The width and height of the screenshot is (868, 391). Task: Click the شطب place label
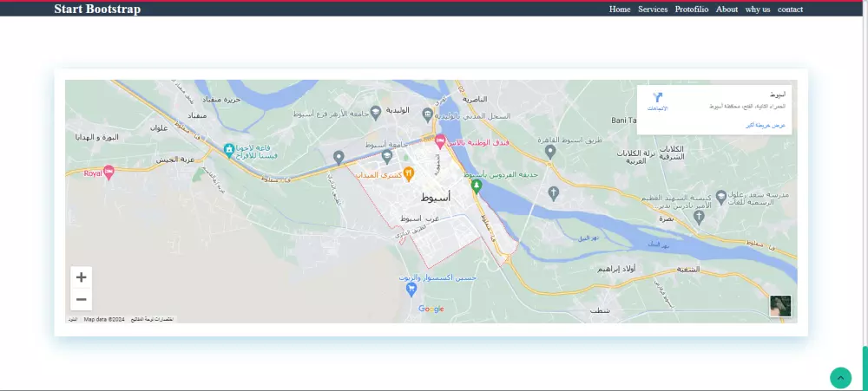click(600, 311)
